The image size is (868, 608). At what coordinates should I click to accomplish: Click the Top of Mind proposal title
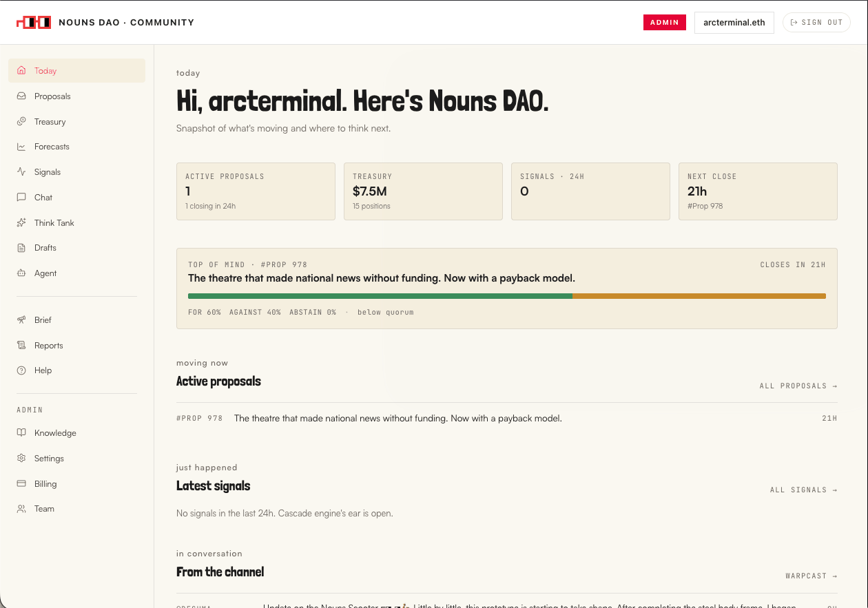382,278
